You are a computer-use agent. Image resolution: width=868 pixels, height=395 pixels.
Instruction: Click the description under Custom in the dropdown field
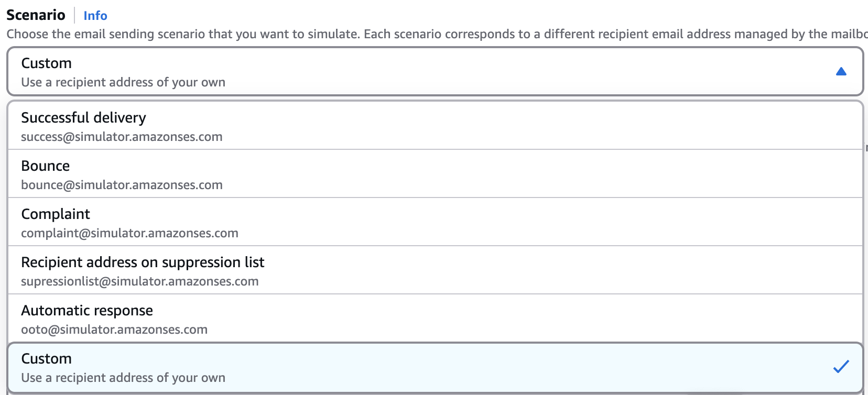[x=123, y=82]
